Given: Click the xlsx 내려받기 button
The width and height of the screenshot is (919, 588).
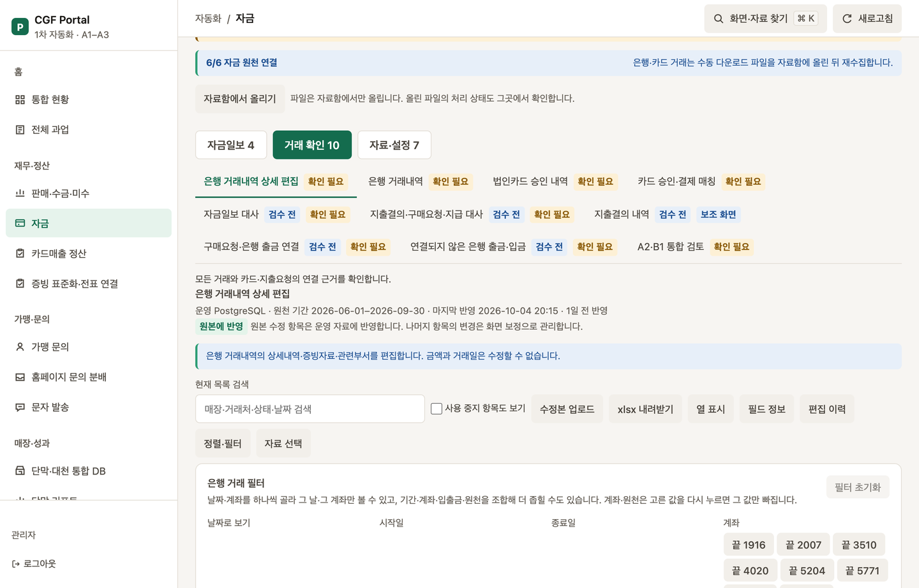Looking at the screenshot, I should point(645,409).
